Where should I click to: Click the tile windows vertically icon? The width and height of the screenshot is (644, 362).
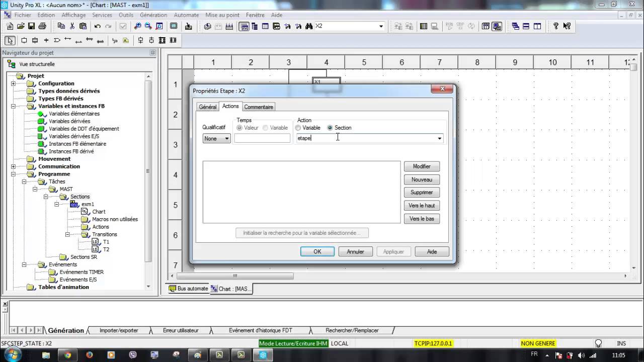click(537, 26)
